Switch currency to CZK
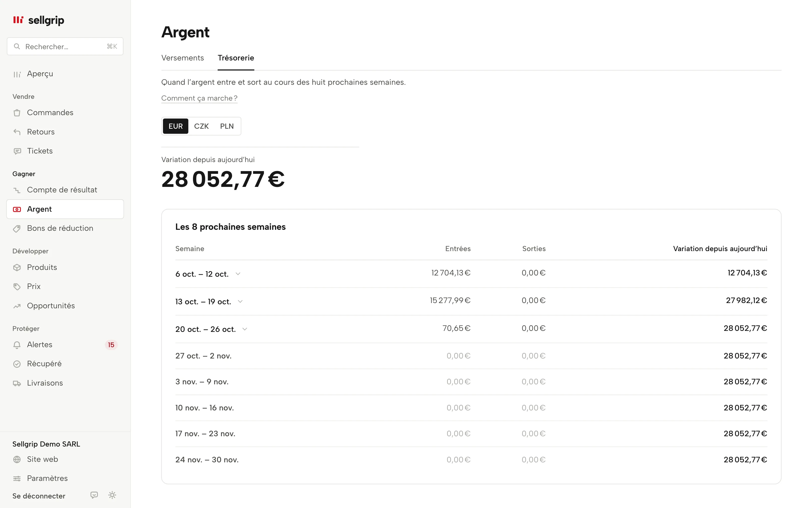Screen dimensions: 812x508 click(x=201, y=126)
